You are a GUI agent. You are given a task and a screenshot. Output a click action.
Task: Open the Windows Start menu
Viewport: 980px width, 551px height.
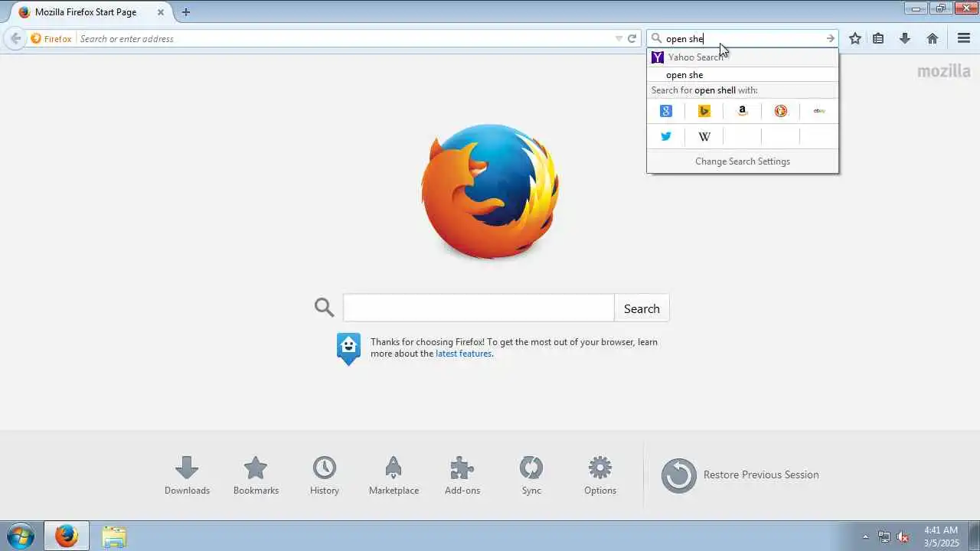point(21,536)
